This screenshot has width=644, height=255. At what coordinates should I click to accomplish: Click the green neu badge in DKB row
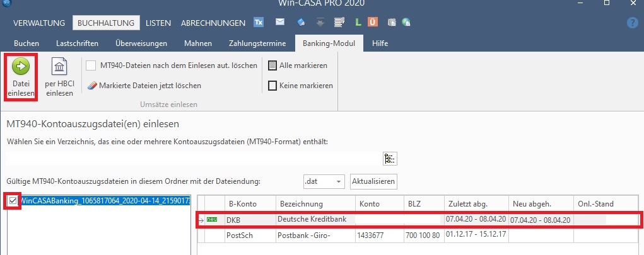(x=212, y=220)
